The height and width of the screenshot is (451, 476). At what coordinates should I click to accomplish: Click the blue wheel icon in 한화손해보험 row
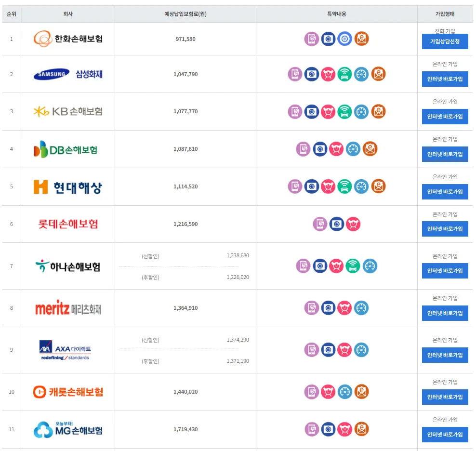tap(344, 39)
